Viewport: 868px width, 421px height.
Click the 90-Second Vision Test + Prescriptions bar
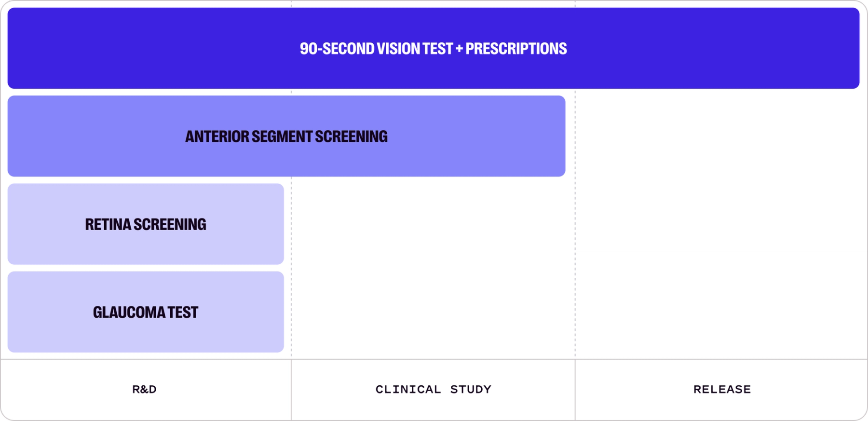pyautogui.click(x=193, y=48)
